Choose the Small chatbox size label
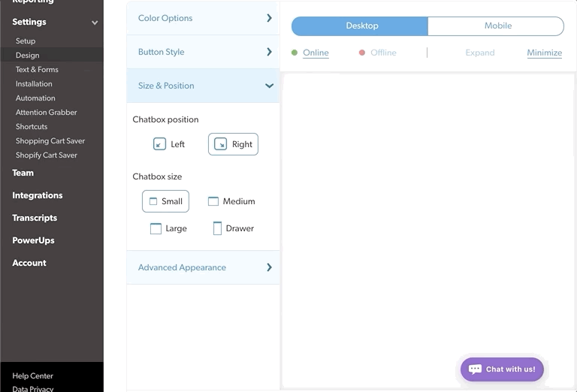 pos(172,201)
